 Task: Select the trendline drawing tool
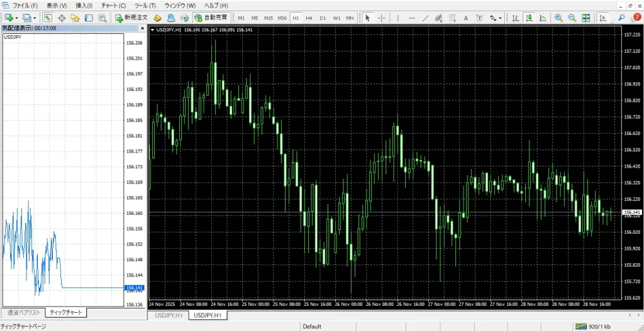[426, 18]
